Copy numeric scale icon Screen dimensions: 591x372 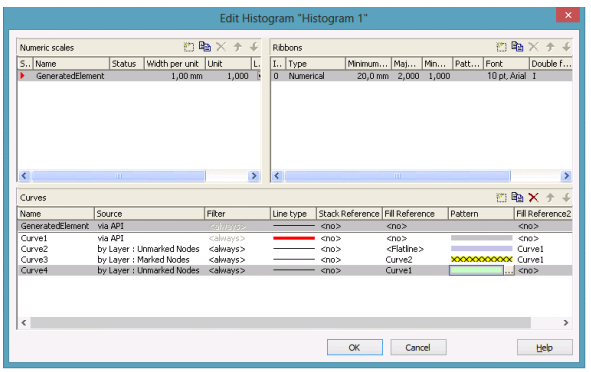pyautogui.click(x=205, y=46)
